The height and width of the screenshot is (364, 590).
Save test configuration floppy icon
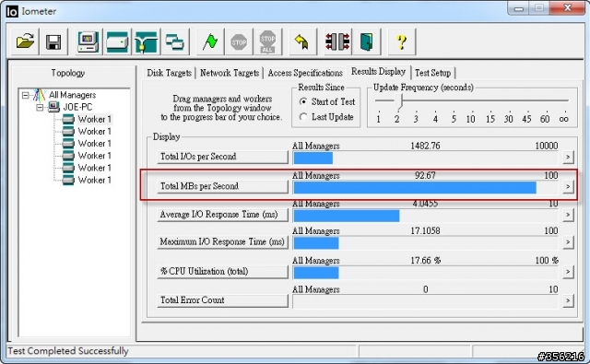click(x=53, y=41)
